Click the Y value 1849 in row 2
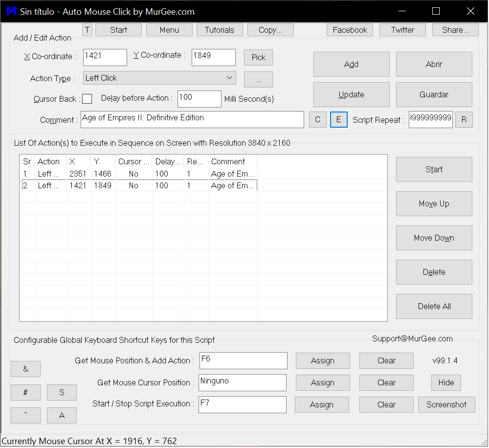Viewport: 489px width, 448px height. pos(103,186)
